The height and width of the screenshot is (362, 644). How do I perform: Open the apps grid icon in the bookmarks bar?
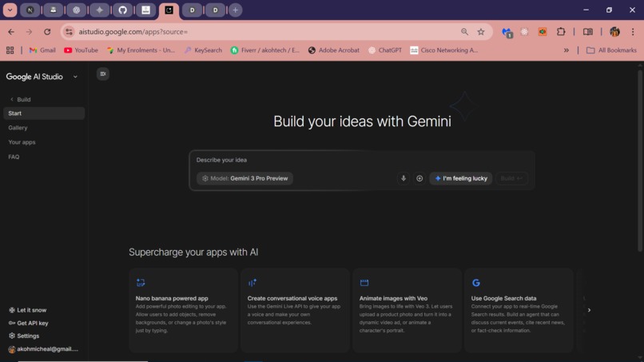10,50
